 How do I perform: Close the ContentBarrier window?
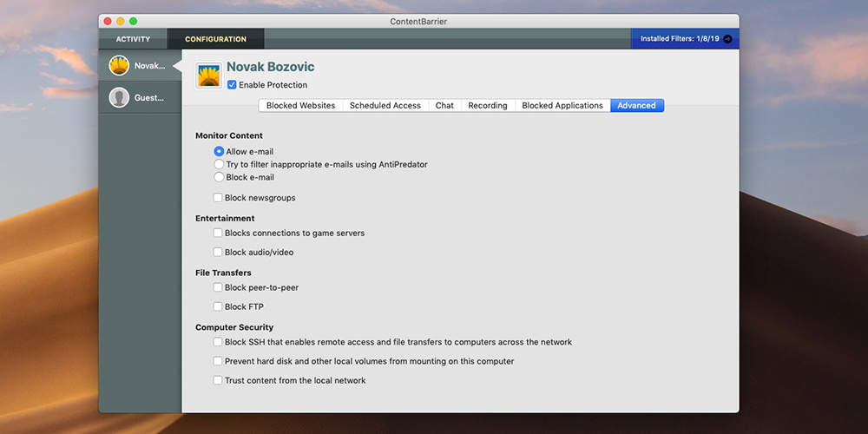(x=108, y=21)
